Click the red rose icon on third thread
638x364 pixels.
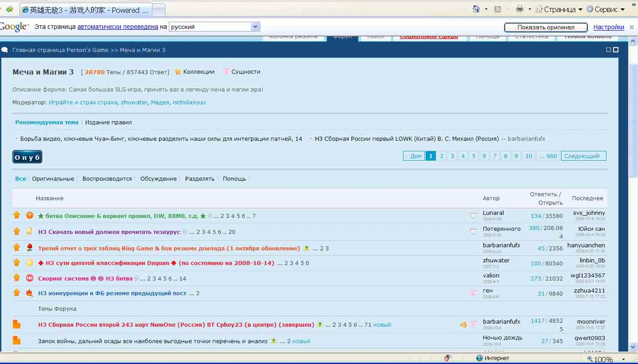click(29, 247)
